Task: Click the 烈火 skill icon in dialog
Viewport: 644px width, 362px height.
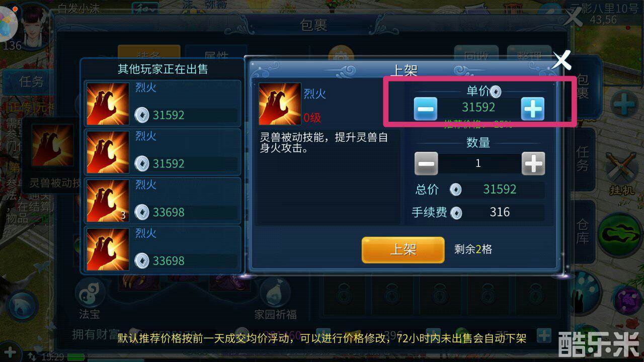Action: click(280, 104)
